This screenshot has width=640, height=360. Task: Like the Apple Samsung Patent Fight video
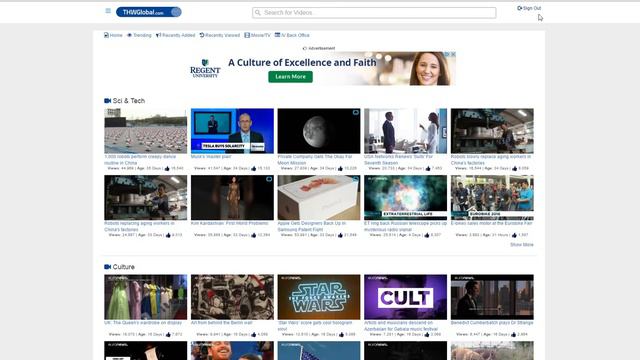tap(340, 235)
